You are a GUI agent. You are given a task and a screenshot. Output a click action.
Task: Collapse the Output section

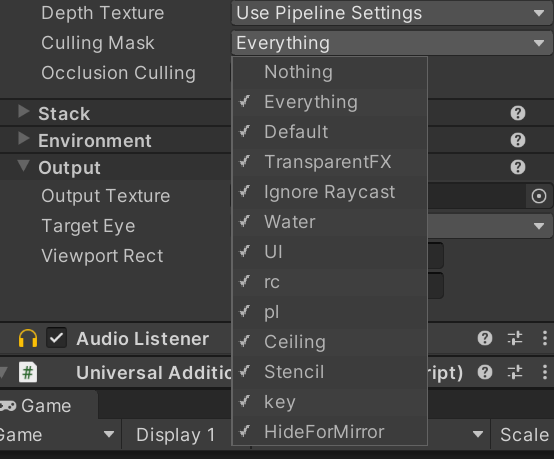click(24, 165)
